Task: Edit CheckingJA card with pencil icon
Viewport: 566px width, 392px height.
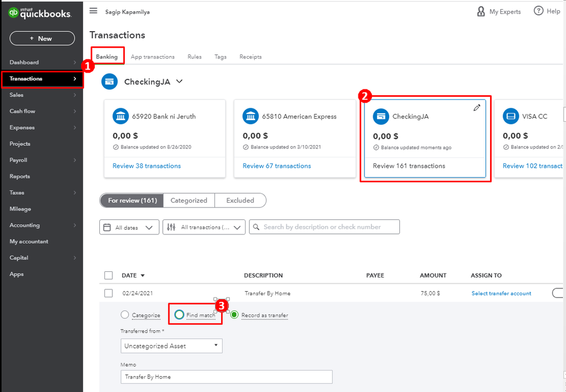Action: [x=477, y=108]
